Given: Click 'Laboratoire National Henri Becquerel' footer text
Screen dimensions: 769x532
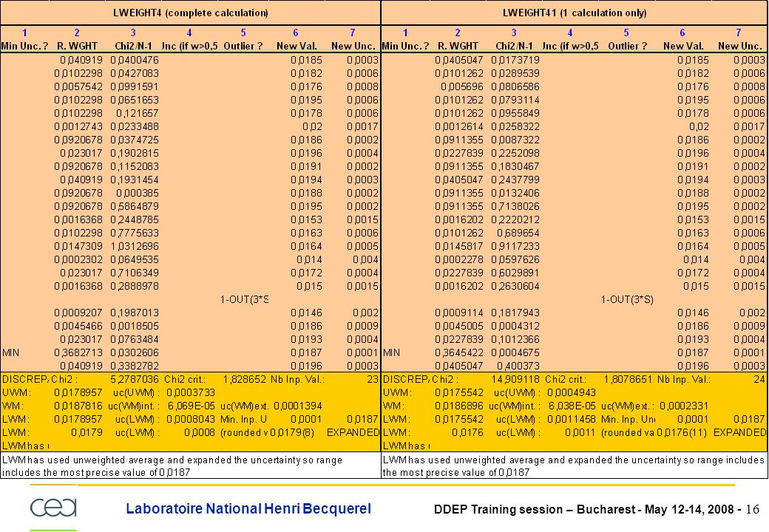Looking at the screenshot, I should tap(248, 508).
